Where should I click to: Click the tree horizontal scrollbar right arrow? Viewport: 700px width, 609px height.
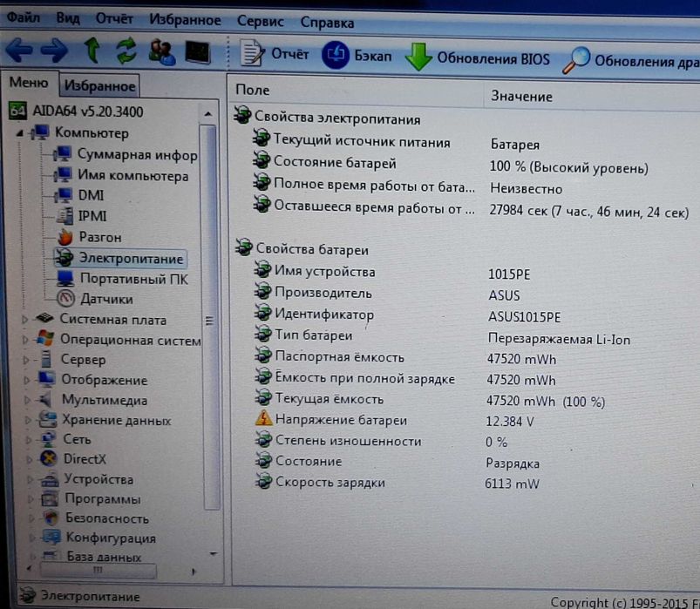tap(194, 571)
